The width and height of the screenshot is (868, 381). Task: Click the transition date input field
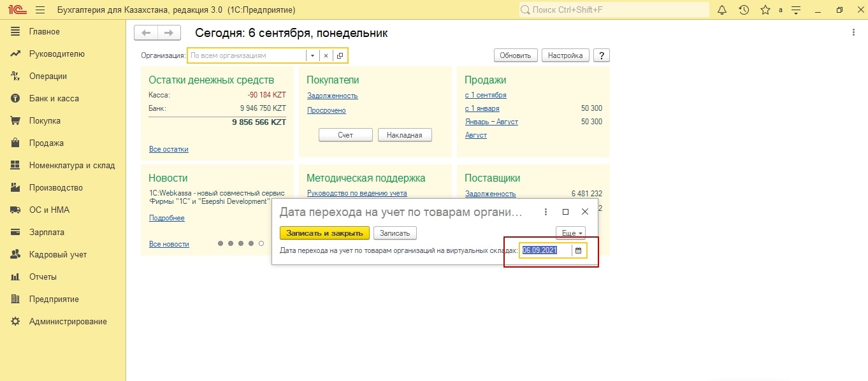point(545,251)
